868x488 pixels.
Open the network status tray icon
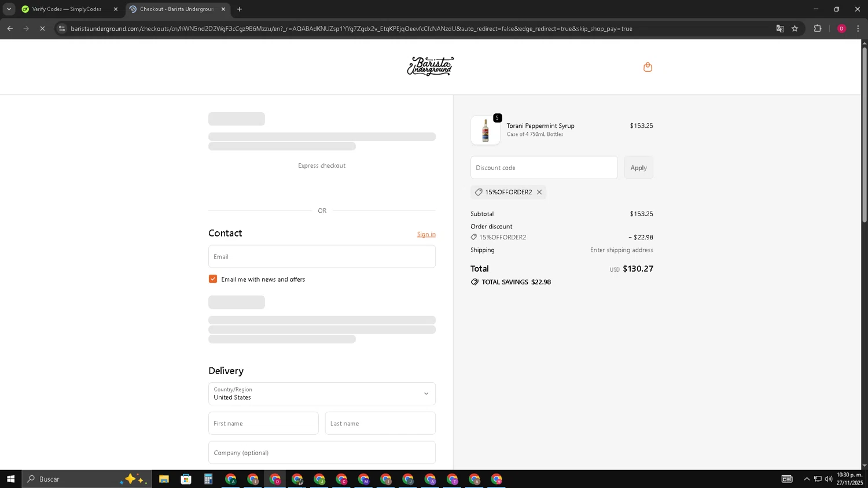point(818,479)
